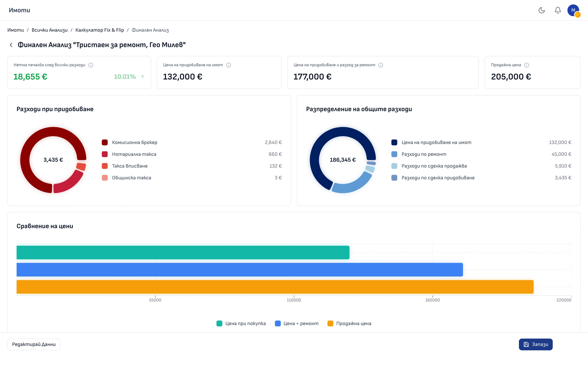Toggle orange Продажна цена bar legend
Image resolution: width=588 pixels, height=368 pixels.
point(349,323)
